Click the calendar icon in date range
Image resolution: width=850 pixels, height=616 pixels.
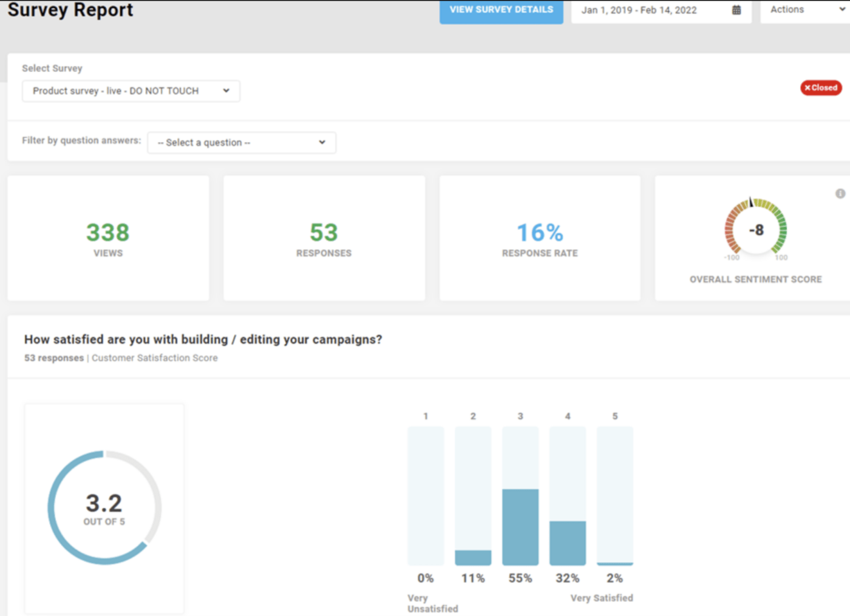click(x=736, y=10)
